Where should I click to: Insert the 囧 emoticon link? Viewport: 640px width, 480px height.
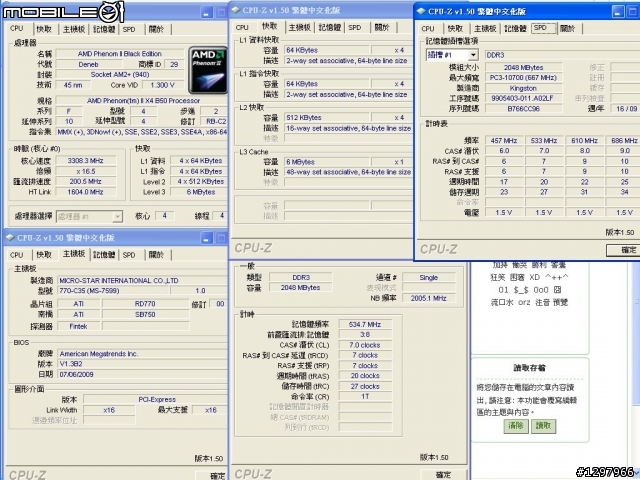tap(558, 290)
